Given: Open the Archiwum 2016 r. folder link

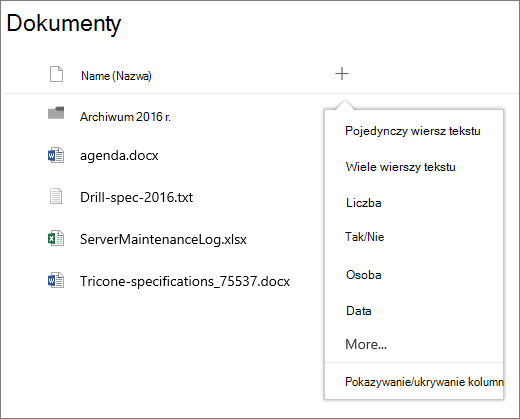Looking at the screenshot, I should [x=125, y=117].
